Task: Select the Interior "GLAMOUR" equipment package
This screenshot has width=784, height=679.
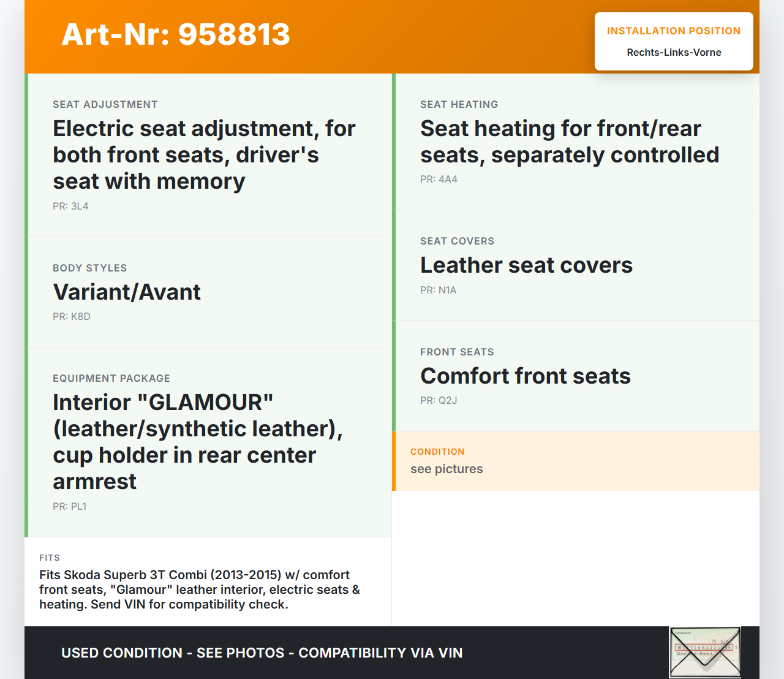Action: point(197,441)
